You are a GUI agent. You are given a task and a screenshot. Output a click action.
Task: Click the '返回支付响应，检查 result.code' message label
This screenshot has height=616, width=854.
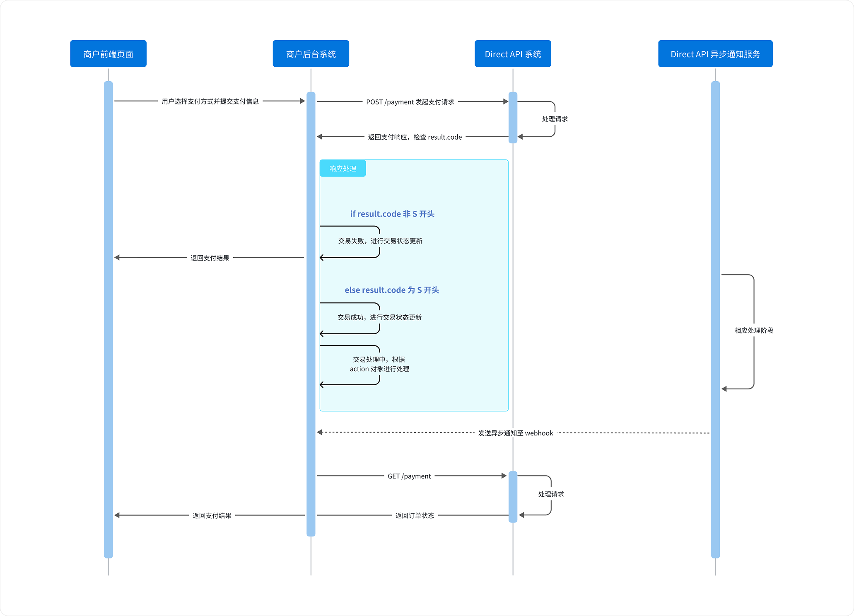pos(415,137)
